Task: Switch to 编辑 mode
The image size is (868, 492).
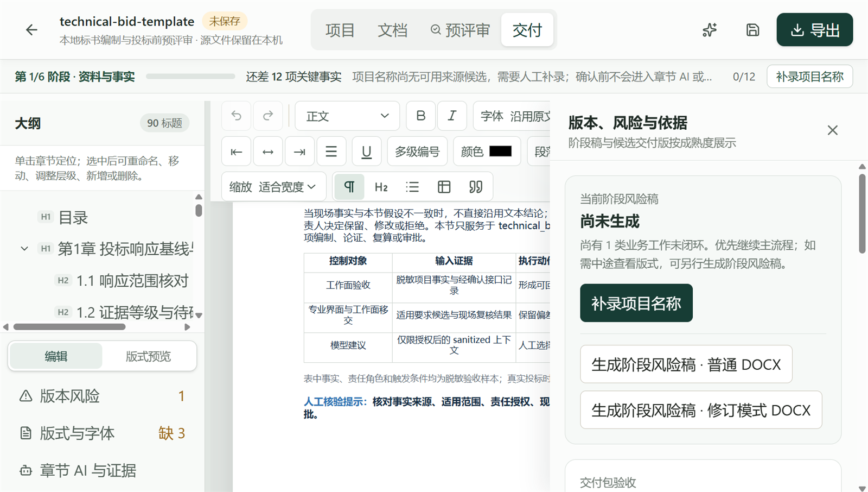Action: pos(56,356)
